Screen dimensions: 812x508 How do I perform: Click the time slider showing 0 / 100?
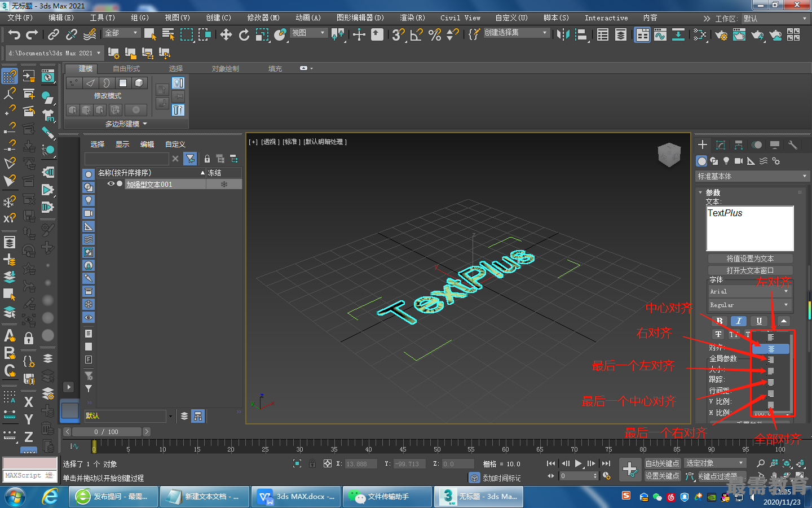click(x=107, y=432)
